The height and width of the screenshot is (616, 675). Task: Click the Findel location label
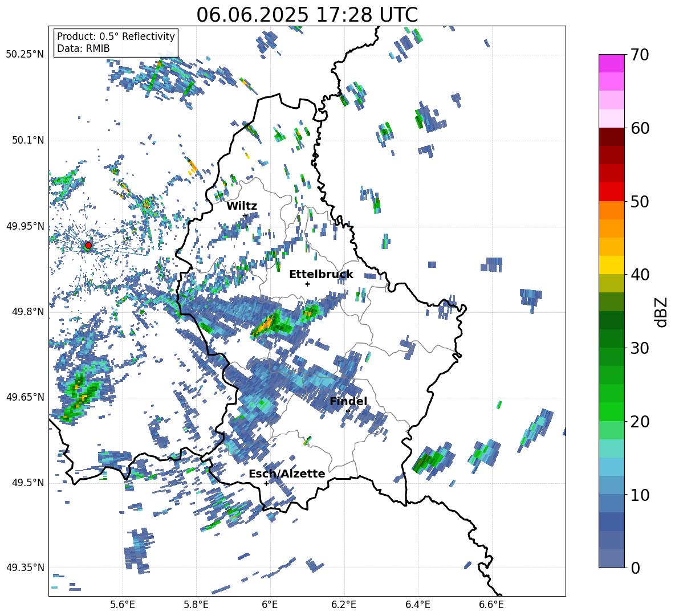coord(348,401)
